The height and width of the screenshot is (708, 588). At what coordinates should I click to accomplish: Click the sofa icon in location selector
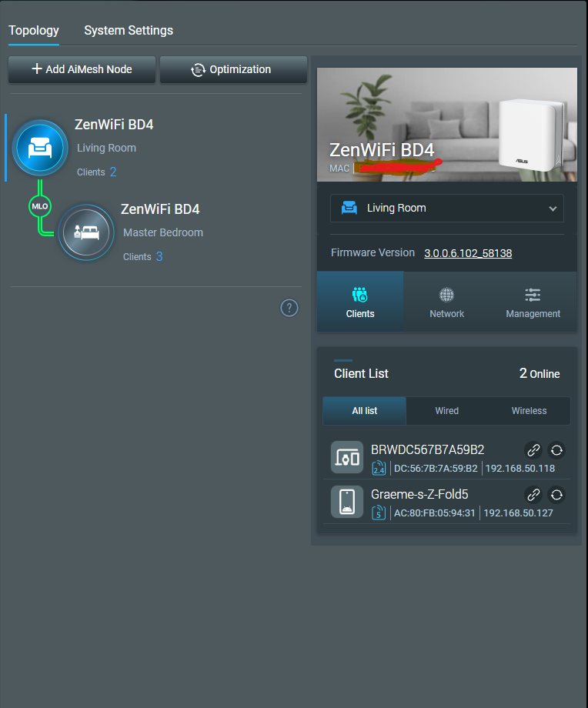pos(349,208)
